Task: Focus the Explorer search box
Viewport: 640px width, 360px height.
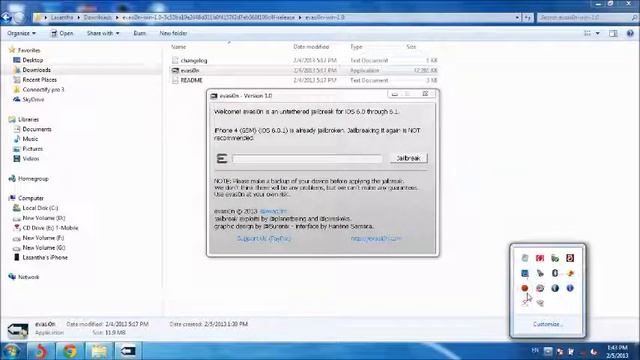Action: (587, 18)
